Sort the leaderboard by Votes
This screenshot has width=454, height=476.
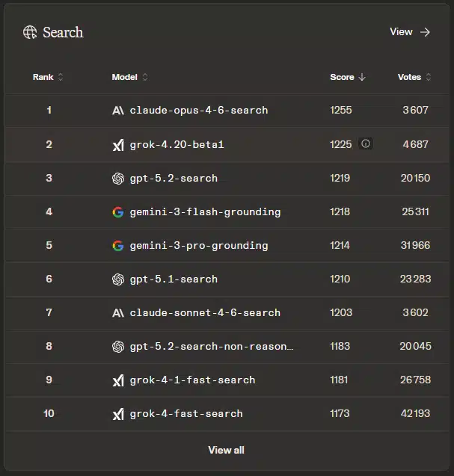coord(414,77)
